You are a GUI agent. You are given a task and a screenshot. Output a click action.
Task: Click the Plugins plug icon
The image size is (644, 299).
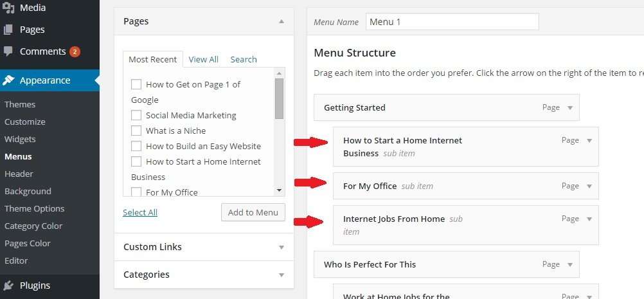click(8, 285)
